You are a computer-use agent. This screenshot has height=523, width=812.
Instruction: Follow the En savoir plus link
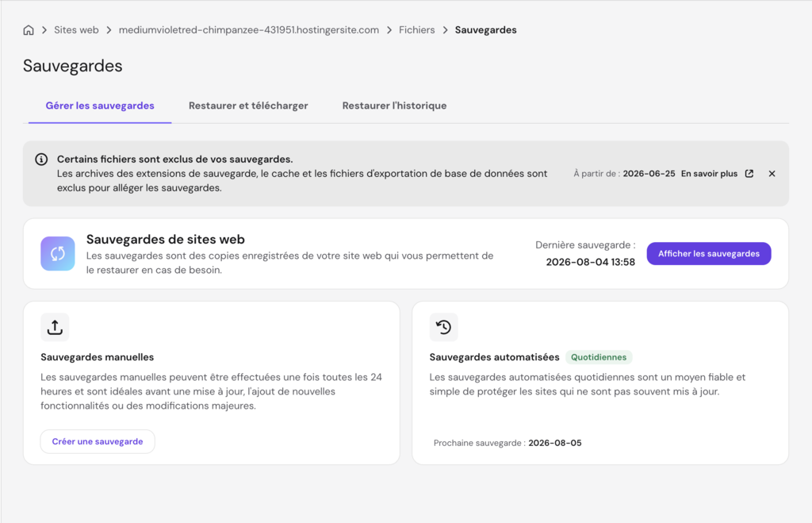tap(709, 174)
